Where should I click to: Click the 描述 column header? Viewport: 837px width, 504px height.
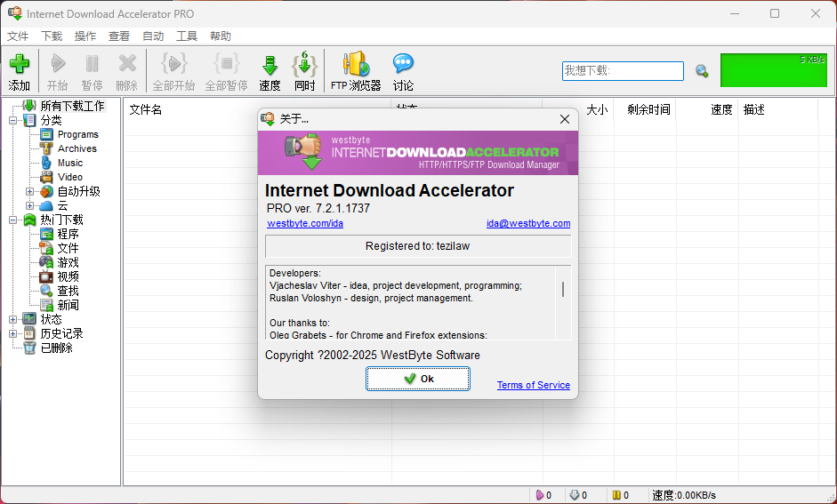753,110
